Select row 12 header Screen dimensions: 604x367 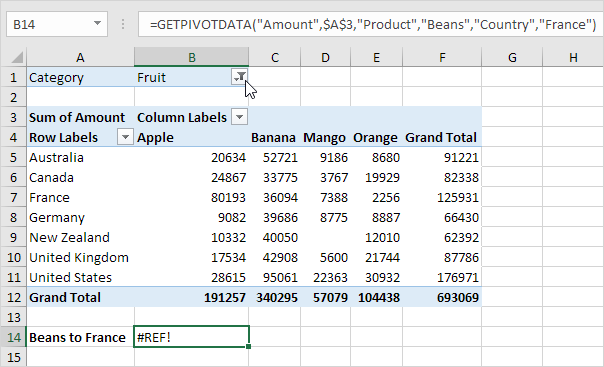(13, 297)
